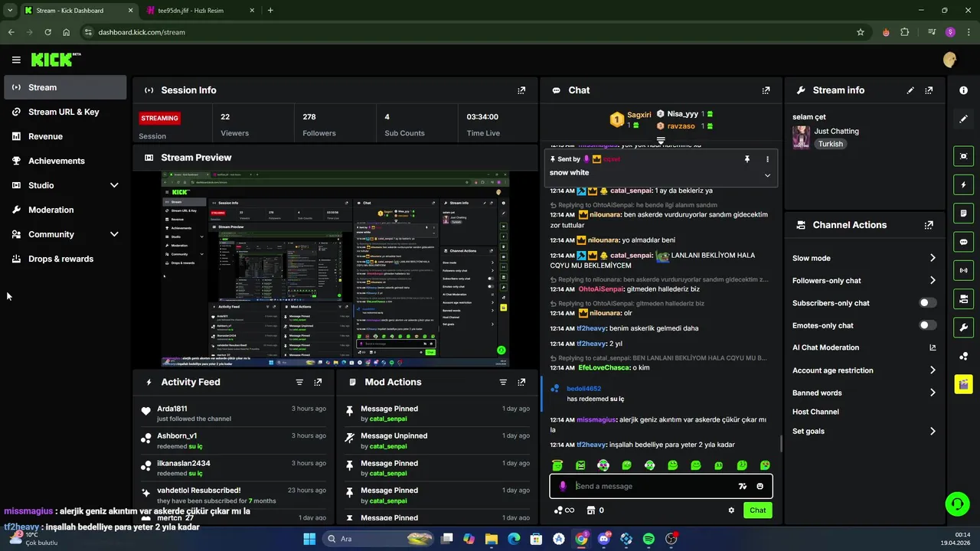980x551 pixels.
Task: Pop out the Chat panel
Action: pyautogui.click(x=766, y=90)
